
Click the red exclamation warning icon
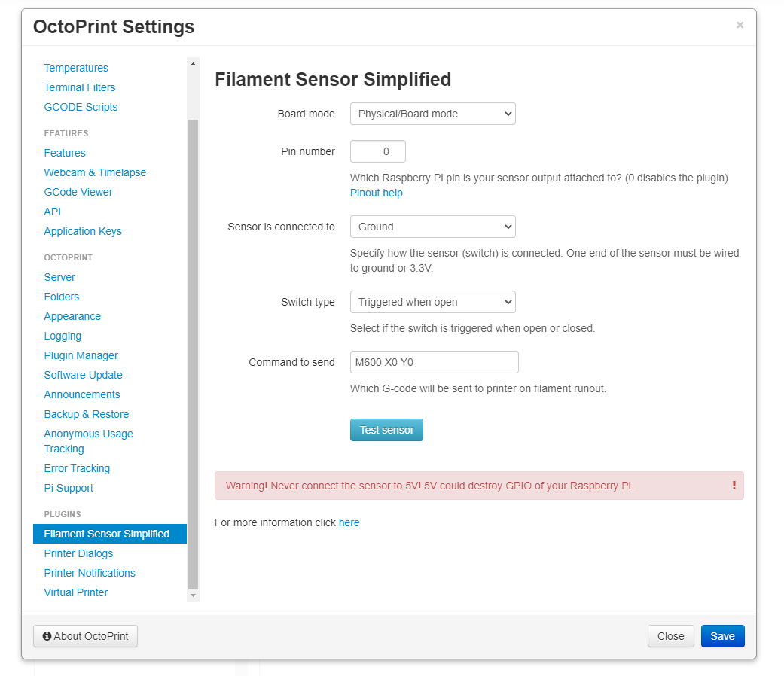tap(734, 485)
